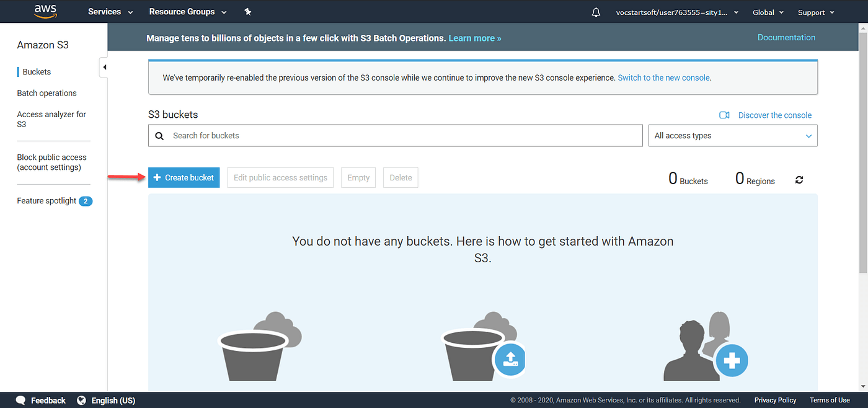Open Feature spotlight in sidebar
868x408 pixels.
[46, 201]
